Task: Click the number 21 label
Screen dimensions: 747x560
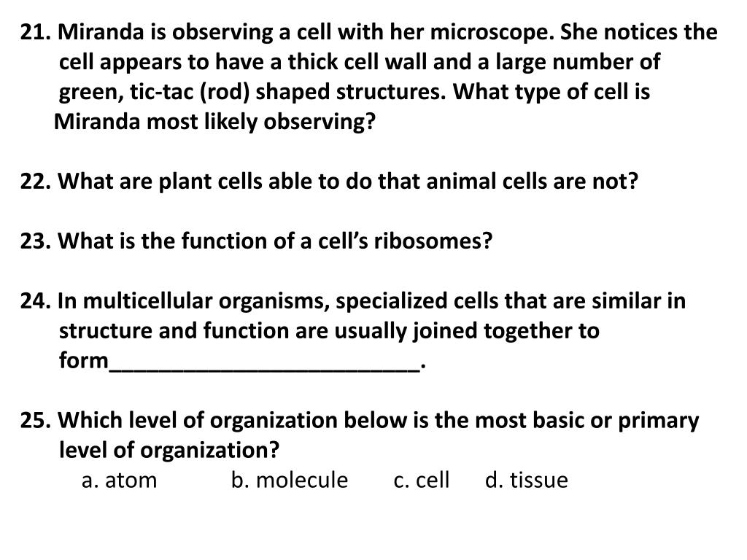Action: [35, 32]
